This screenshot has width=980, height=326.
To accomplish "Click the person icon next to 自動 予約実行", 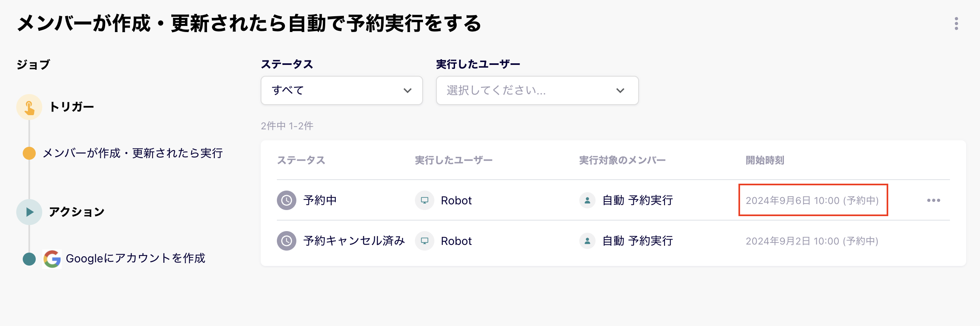I will click(x=587, y=200).
